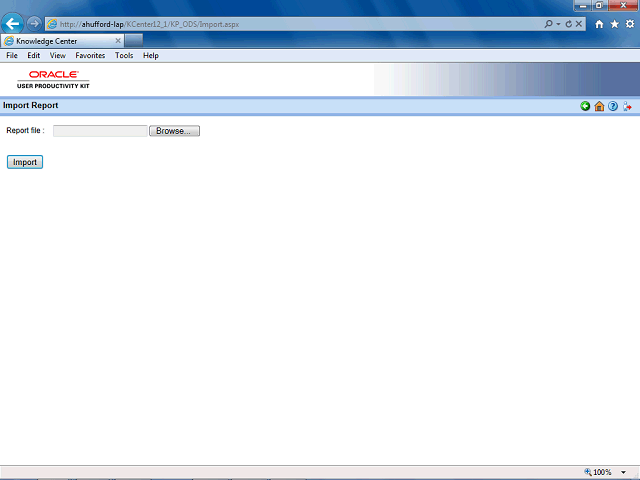Image resolution: width=640 pixels, height=480 pixels.
Task: Click the Oracle User Productivity Kit logo
Action: [x=53, y=79]
